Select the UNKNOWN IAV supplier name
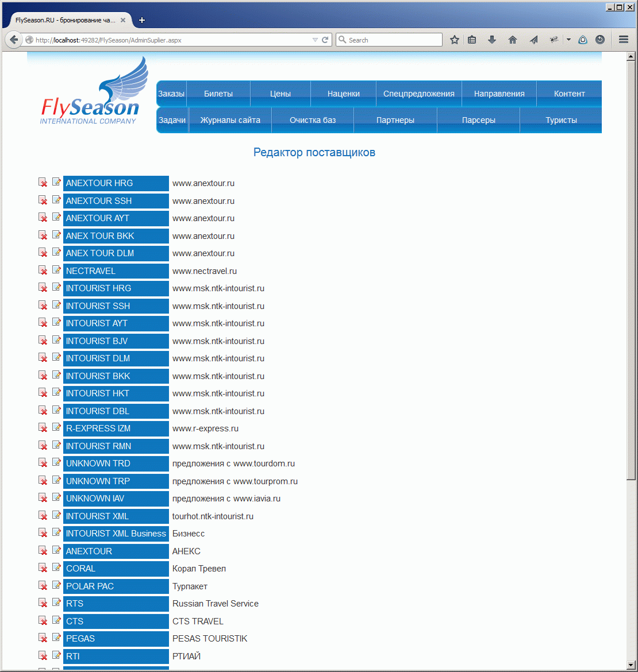The height and width of the screenshot is (672, 638). 116,498
